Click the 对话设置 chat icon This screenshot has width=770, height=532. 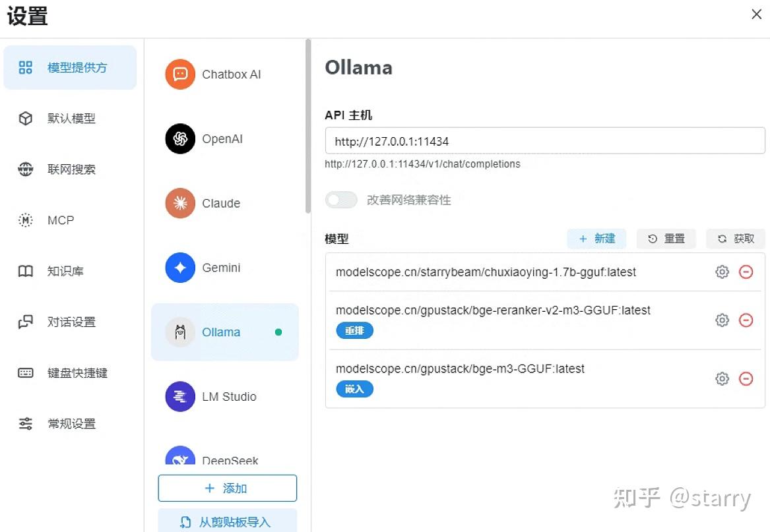[25, 322]
